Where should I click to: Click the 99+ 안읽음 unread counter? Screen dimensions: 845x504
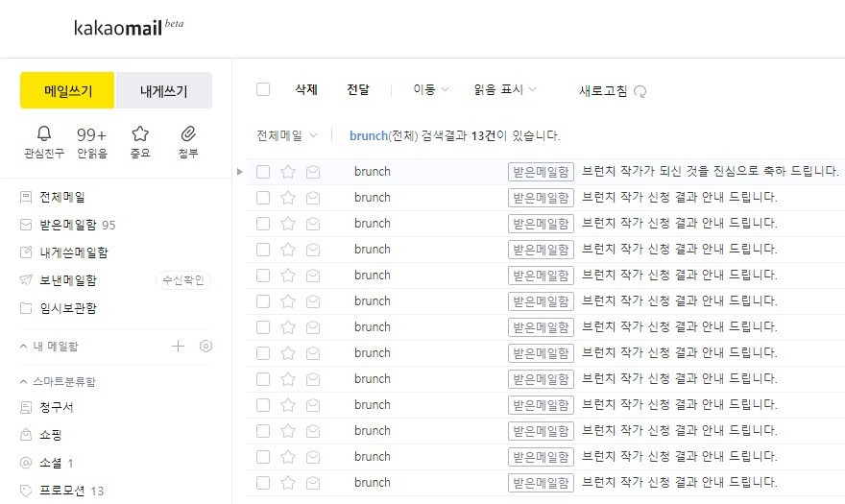point(91,142)
